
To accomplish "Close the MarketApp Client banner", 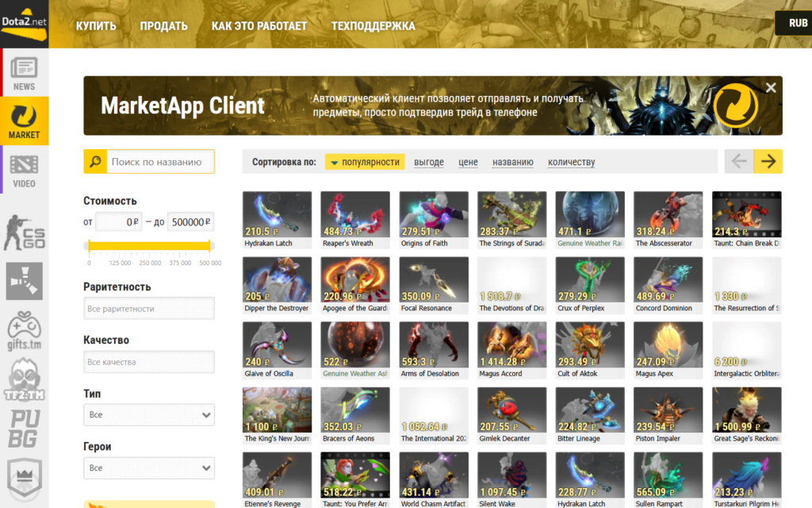I will [x=771, y=87].
